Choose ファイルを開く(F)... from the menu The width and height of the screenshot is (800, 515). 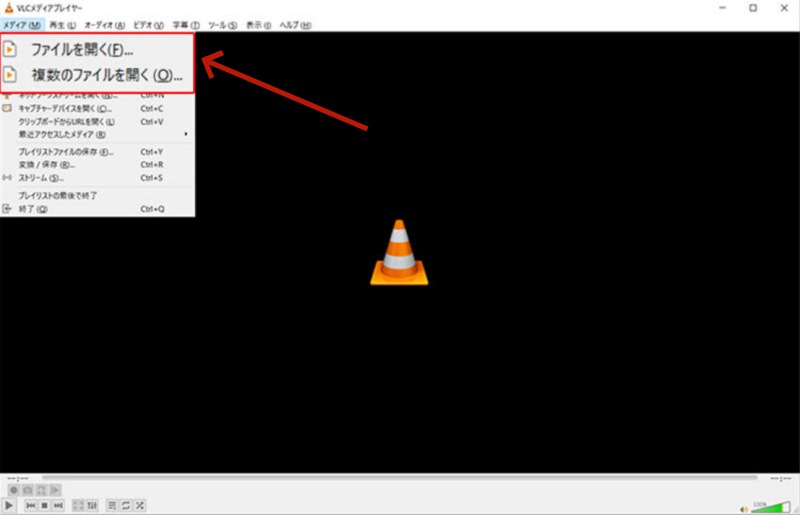tap(97, 50)
